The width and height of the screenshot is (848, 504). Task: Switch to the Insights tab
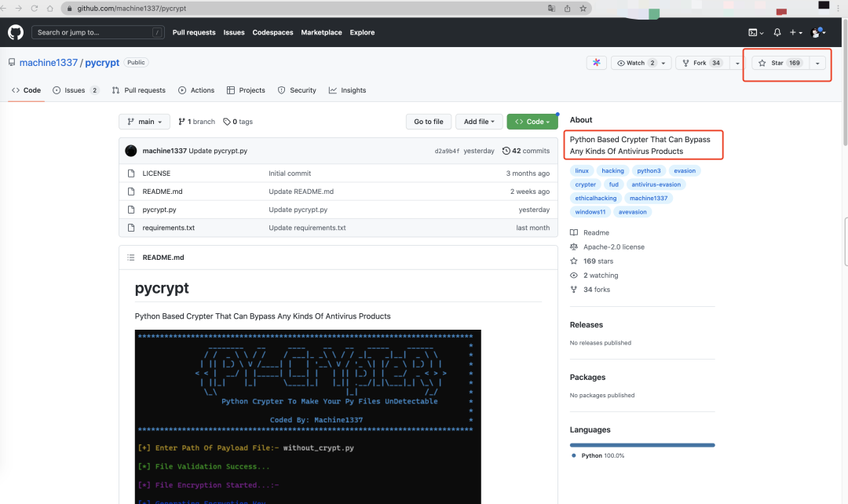(347, 90)
